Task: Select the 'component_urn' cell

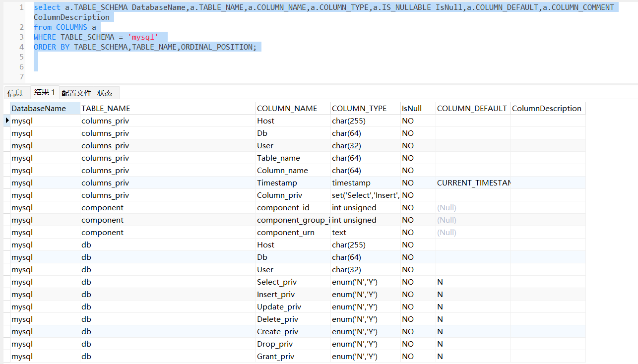Action: [293, 232]
